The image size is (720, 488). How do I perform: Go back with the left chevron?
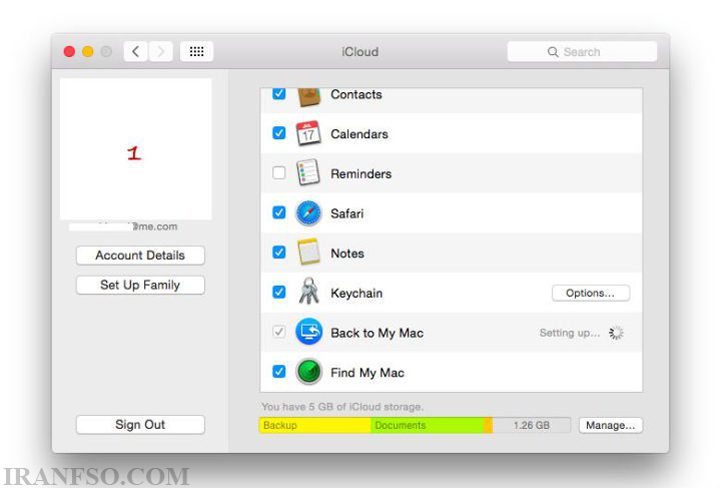coord(135,51)
